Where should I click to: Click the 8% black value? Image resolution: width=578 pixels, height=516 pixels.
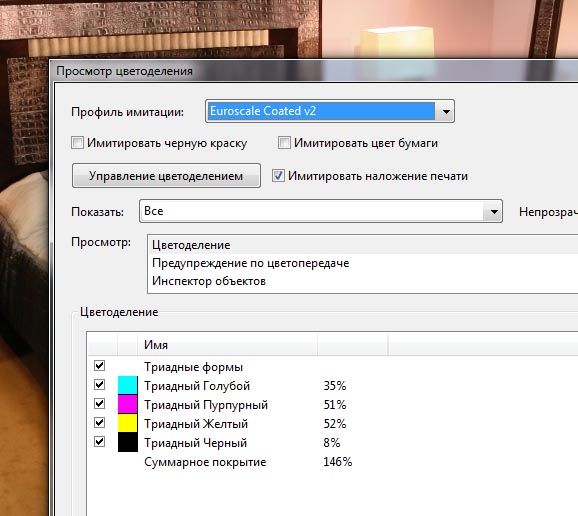tap(331, 443)
